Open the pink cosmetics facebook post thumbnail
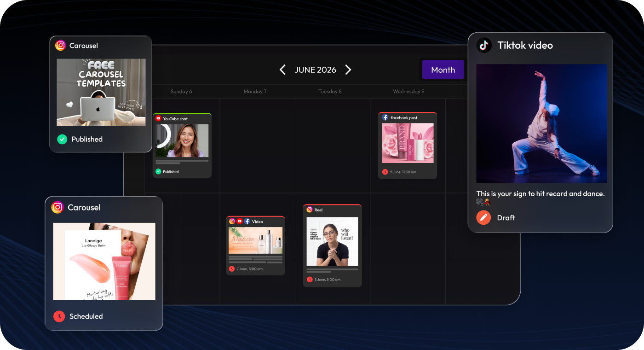Screen dimensions: 644x350 [x=408, y=143]
